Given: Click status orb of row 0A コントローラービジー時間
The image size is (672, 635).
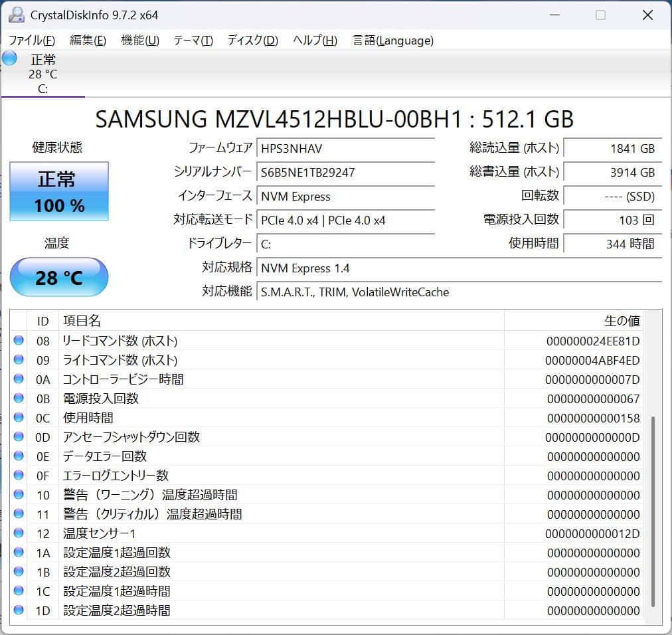Looking at the screenshot, I should (x=19, y=379).
